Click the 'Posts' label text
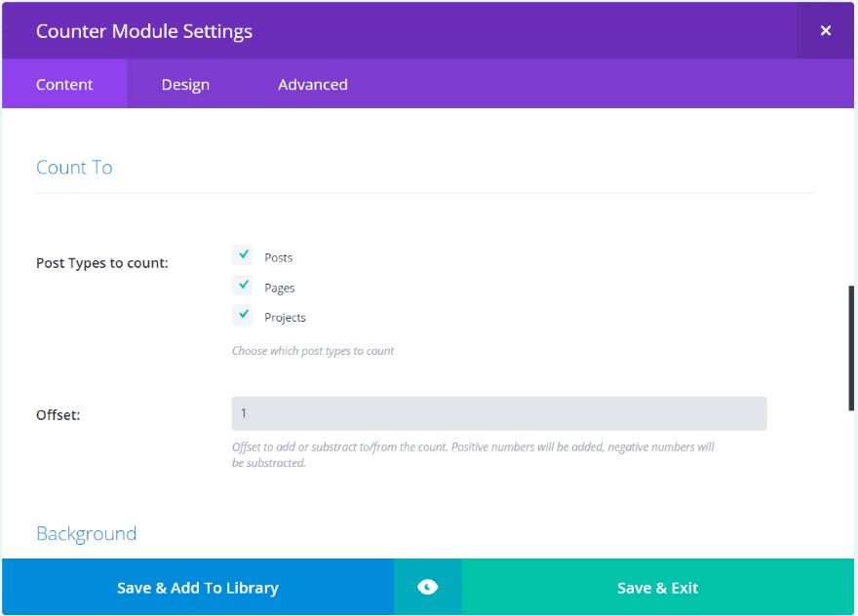 279,258
